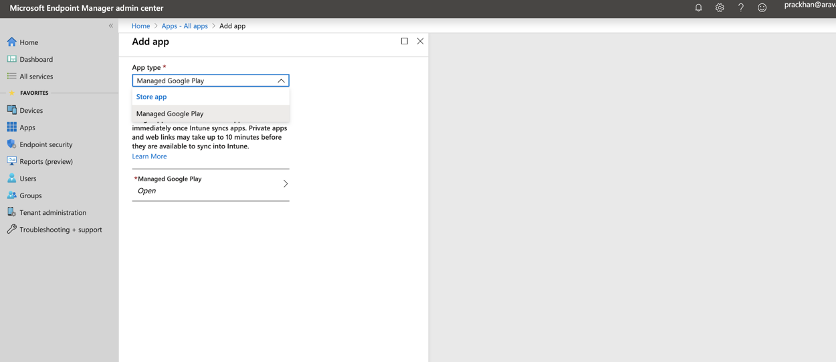Open the help question mark icon
Viewport: 837px width, 362px height.
pyautogui.click(x=741, y=8)
